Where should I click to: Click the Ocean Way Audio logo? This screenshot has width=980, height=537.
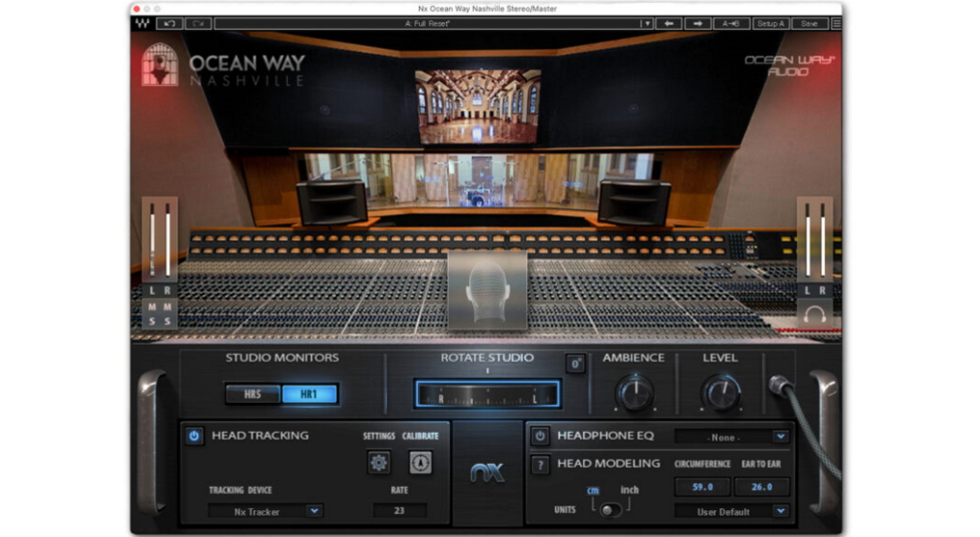coord(789,66)
